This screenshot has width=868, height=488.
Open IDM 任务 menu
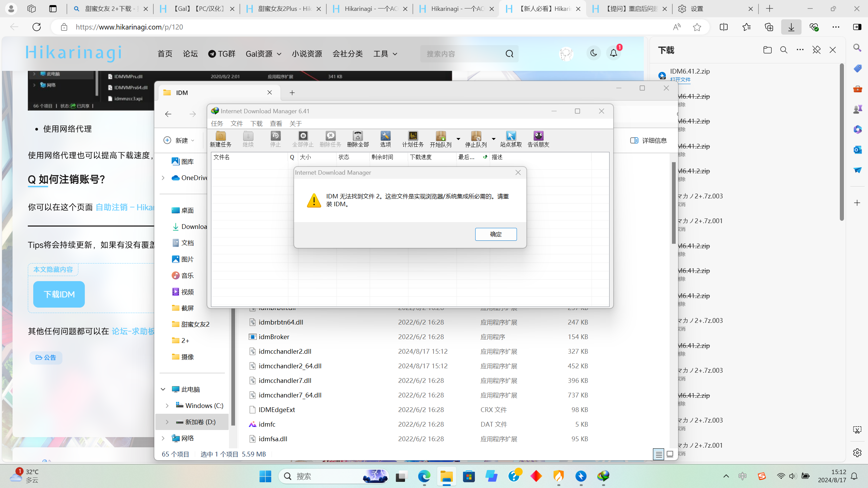pyautogui.click(x=217, y=123)
